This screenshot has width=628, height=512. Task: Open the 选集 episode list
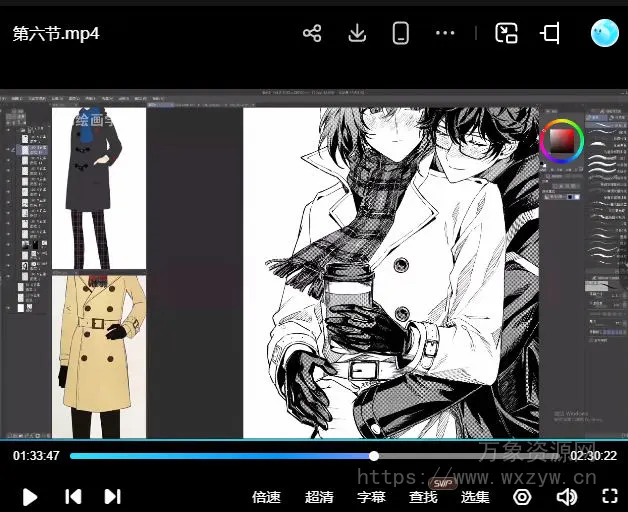475,497
